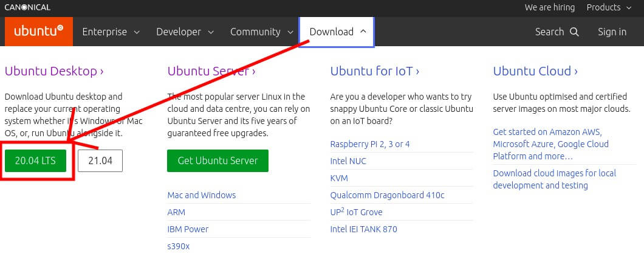Open Raspberry Pi 2, 3 or 4 link

coord(370,144)
